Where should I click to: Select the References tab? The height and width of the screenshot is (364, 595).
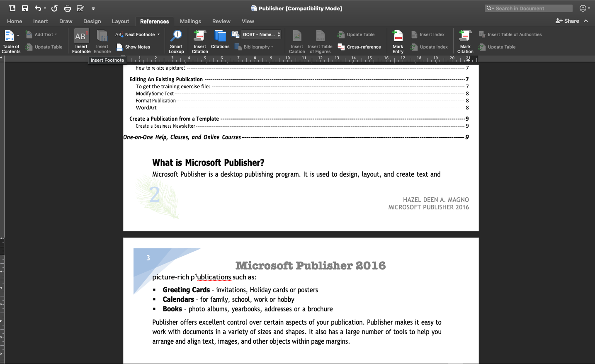coord(154,21)
